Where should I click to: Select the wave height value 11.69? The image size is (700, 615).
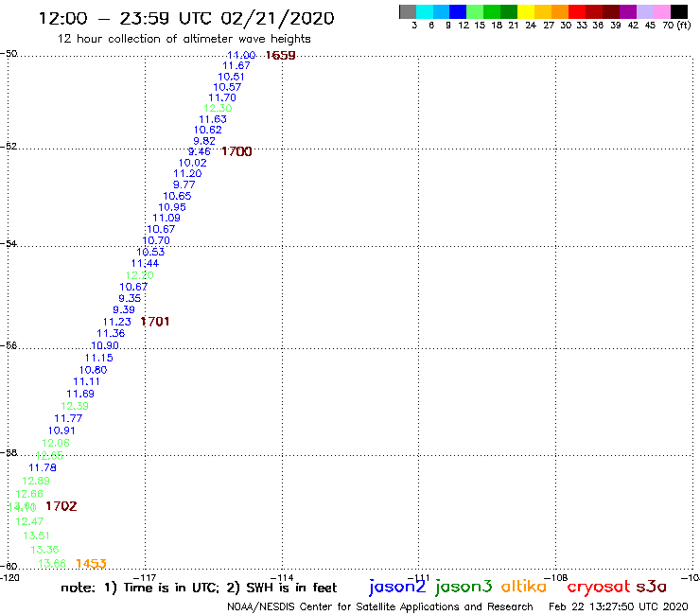point(80,394)
